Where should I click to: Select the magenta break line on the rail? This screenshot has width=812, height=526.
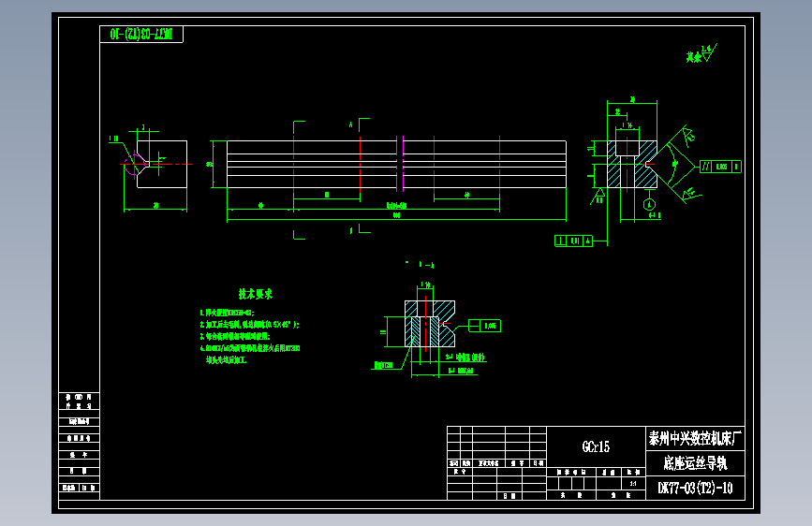pyautogui.click(x=400, y=164)
